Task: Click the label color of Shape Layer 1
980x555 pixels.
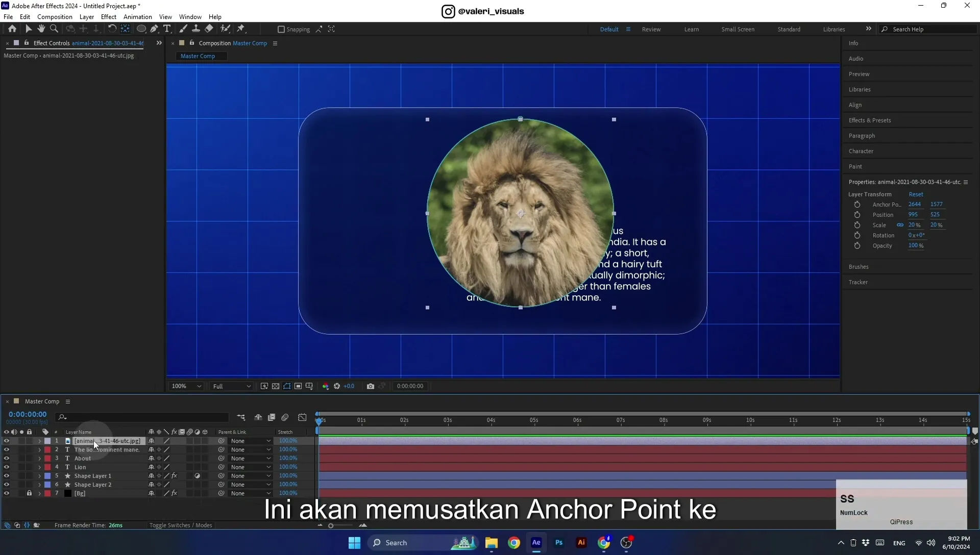Action: [47, 475]
